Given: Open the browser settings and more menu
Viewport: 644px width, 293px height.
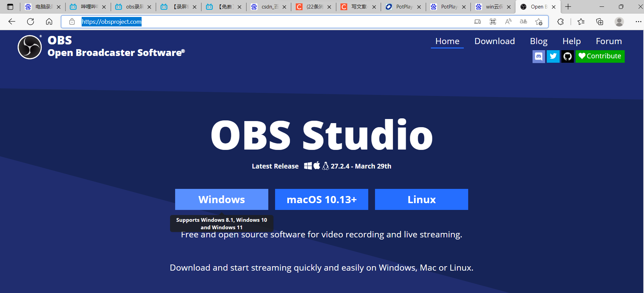Looking at the screenshot, I should [x=638, y=22].
